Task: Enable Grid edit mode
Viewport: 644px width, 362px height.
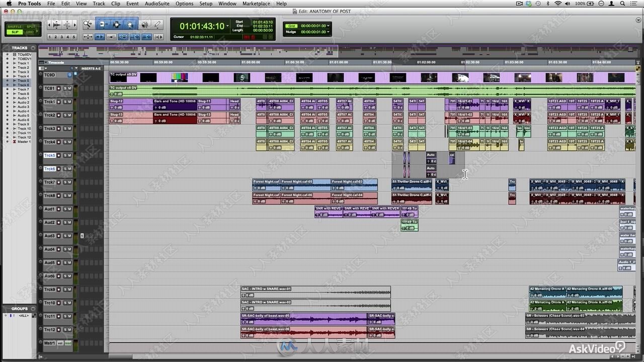Action: pyautogui.click(x=31, y=32)
